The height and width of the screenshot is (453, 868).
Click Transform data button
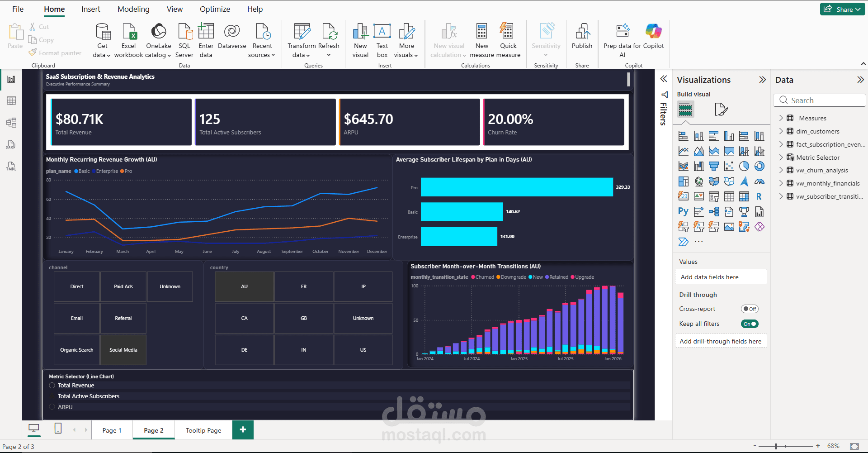click(x=302, y=41)
